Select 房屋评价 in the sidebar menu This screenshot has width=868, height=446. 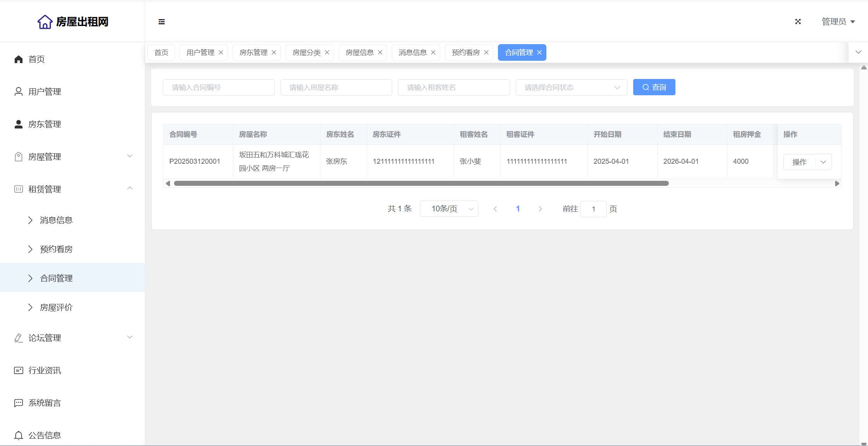(x=56, y=307)
